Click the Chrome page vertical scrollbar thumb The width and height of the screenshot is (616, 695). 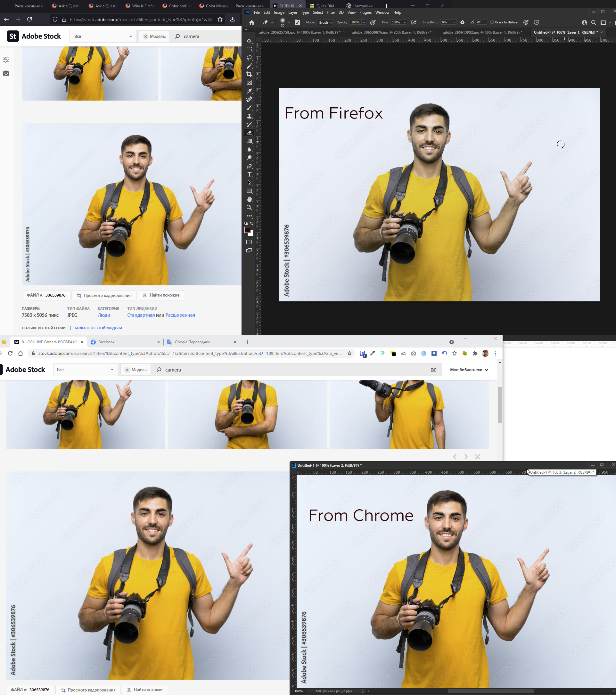(x=500, y=405)
